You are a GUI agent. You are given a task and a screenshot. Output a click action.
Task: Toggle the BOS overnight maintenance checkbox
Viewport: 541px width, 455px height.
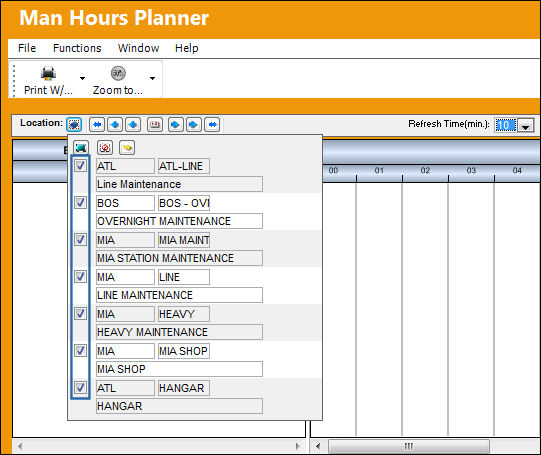(80, 202)
